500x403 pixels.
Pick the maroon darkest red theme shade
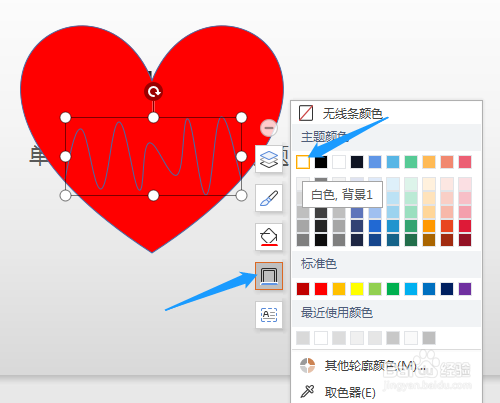pos(465,240)
